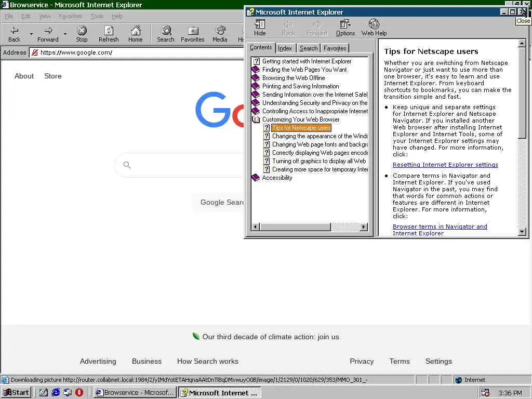Expand Understanding Security and Privacy book
The height and width of the screenshot is (399, 532).
click(256, 103)
